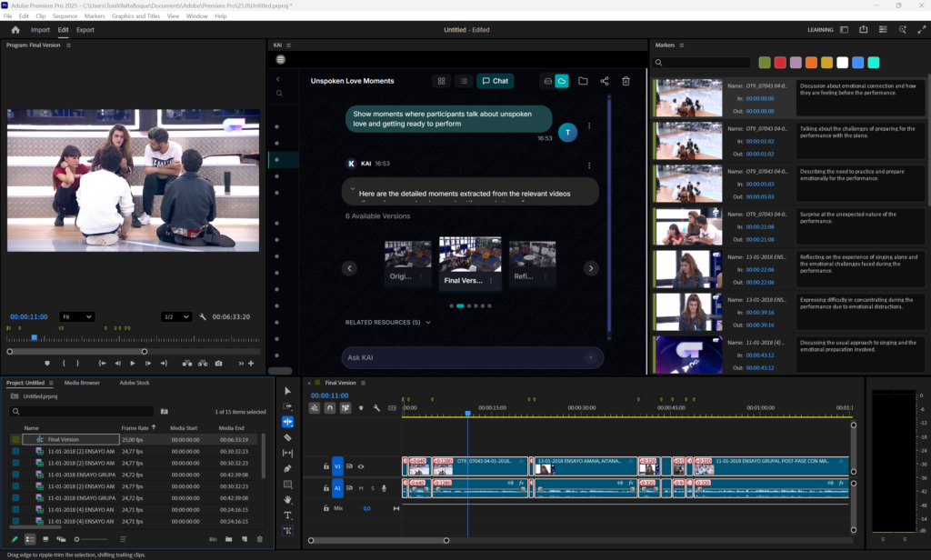Viewport: 931px width, 560px height.
Task: Open the Sequence menu
Action: tap(65, 15)
